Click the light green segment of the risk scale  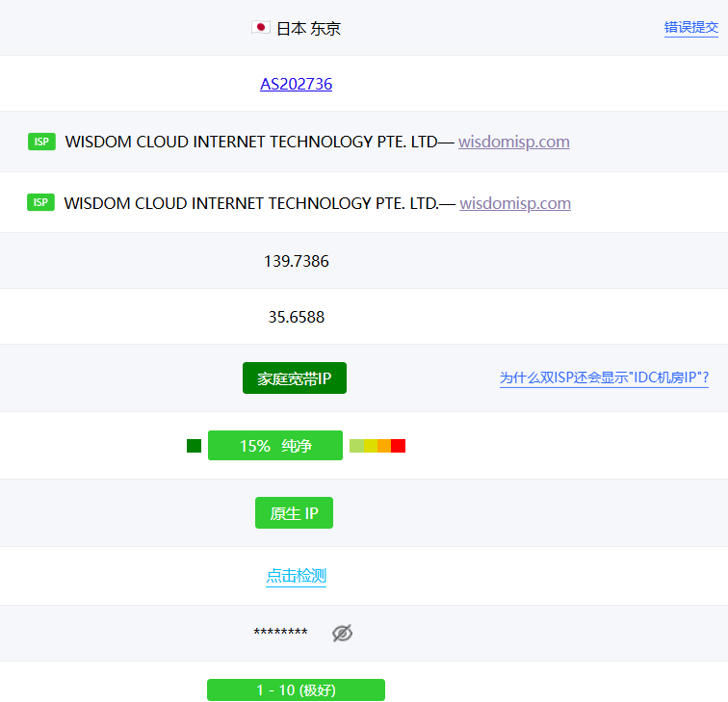[x=356, y=446]
